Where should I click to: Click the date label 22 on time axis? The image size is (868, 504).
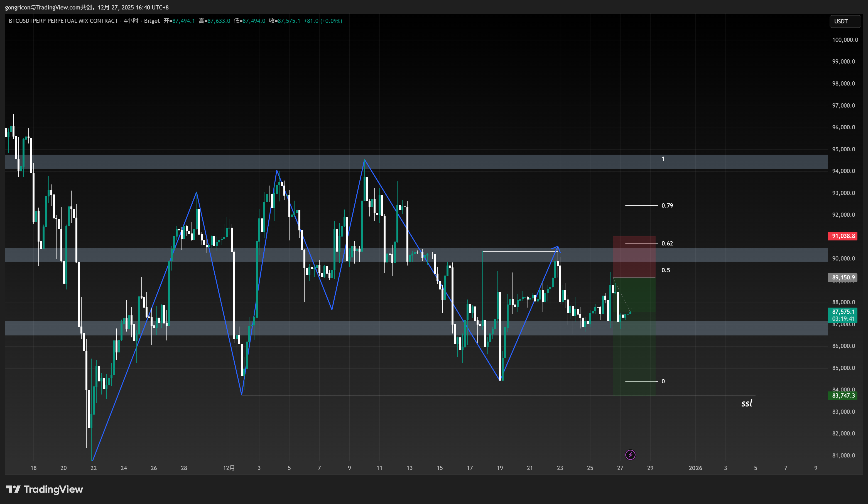93,468
